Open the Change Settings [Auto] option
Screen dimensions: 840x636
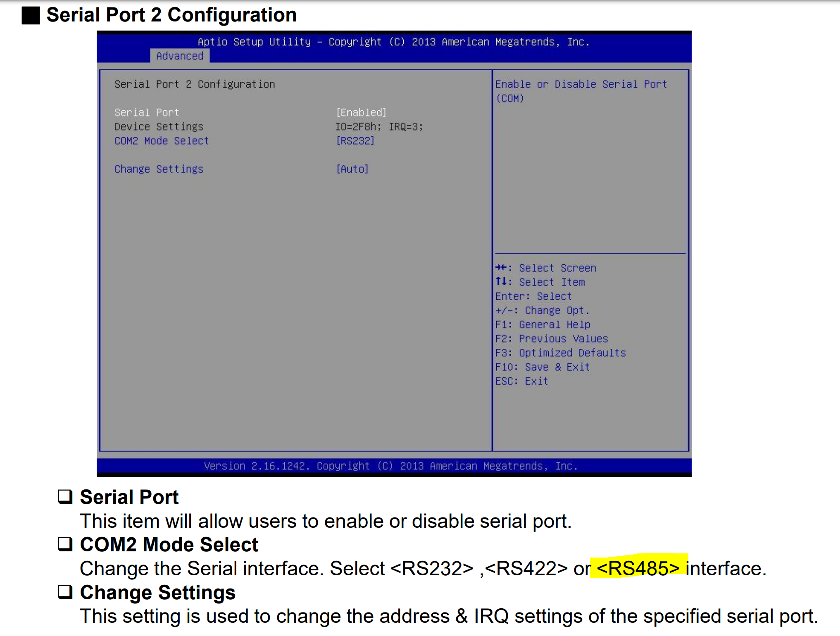(352, 169)
